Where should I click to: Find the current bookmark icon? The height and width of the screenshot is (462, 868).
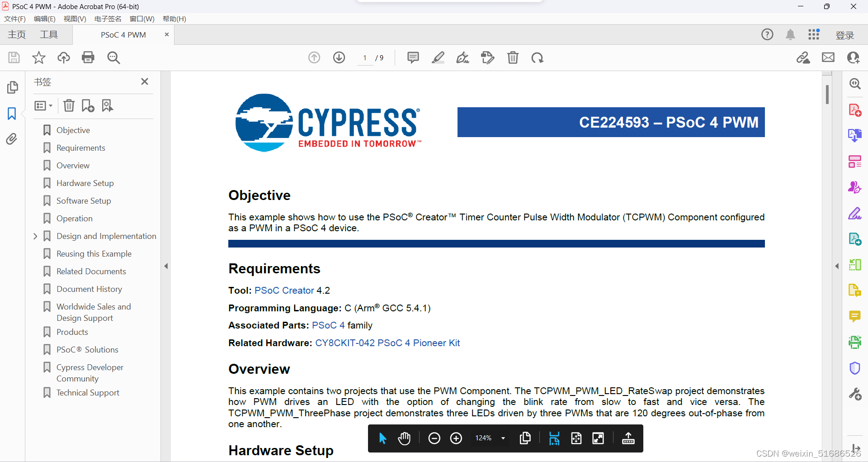coord(107,105)
